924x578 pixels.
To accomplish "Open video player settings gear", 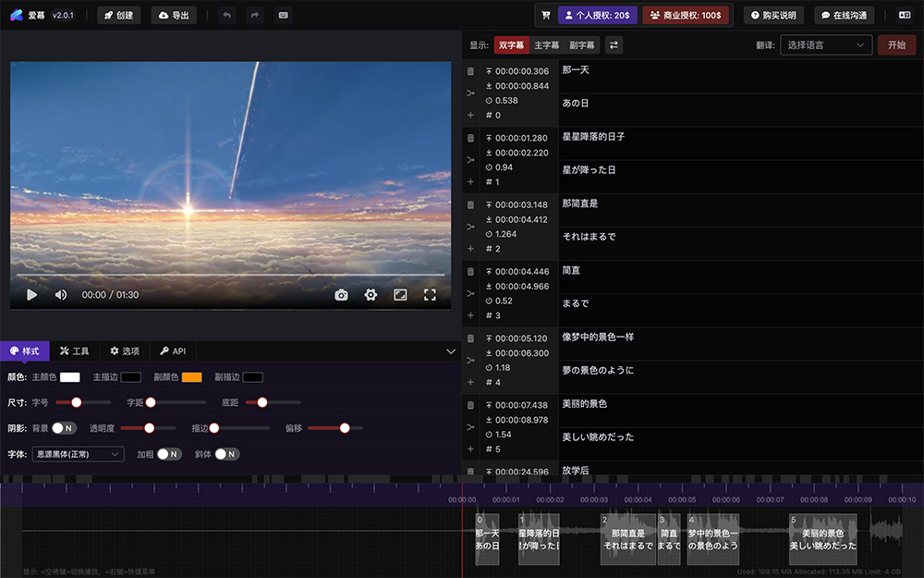I will pyautogui.click(x=371, y=295).
